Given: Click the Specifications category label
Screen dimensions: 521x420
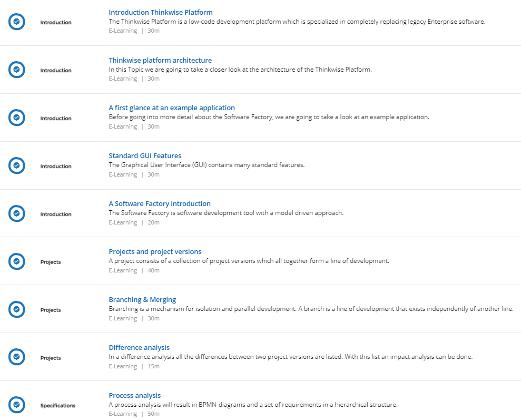Looking at the screenshot, I should [x=58, y=405].
